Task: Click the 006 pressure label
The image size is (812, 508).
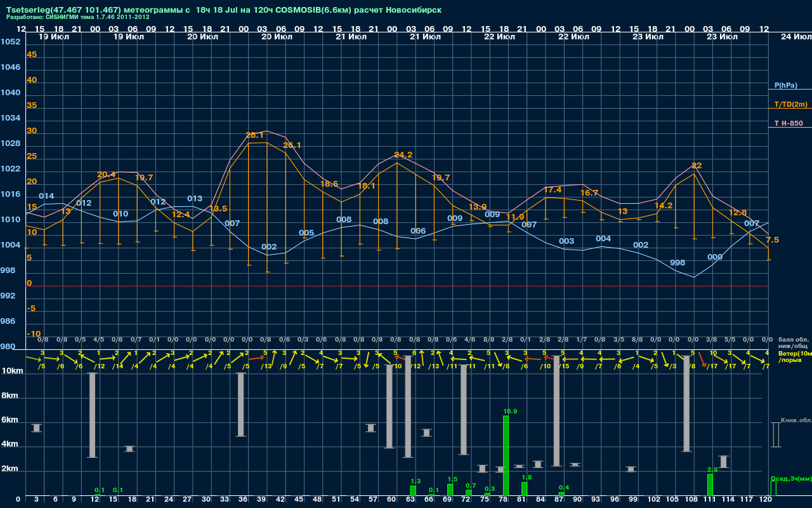Action: point(418,231)
